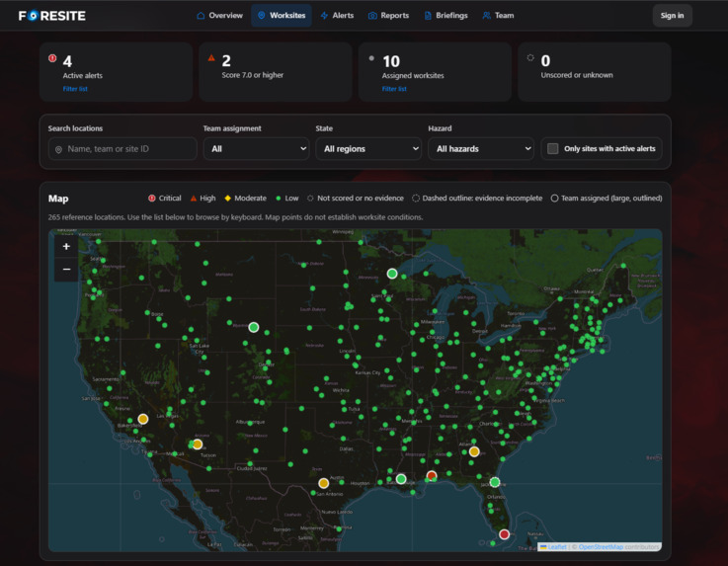Click the Reports camera icon
Image resolution: width=728 pixels, height=566 pixels.
click(x=372, y=16)
